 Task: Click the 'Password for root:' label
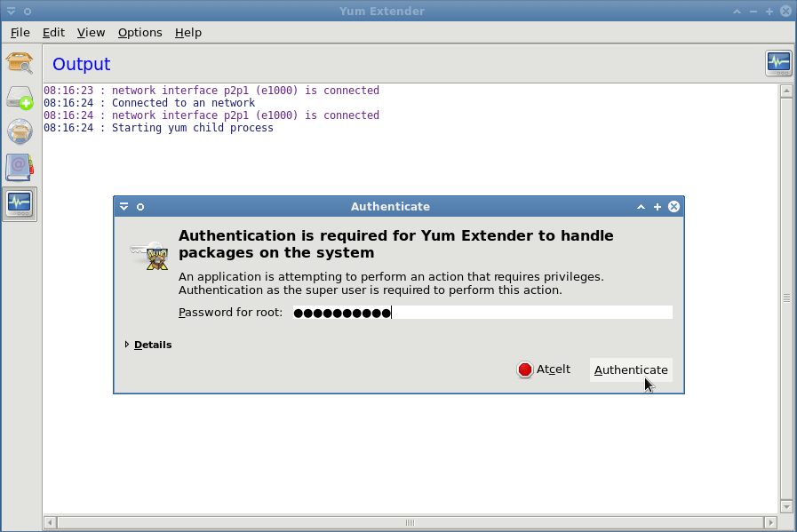(230, 313)
